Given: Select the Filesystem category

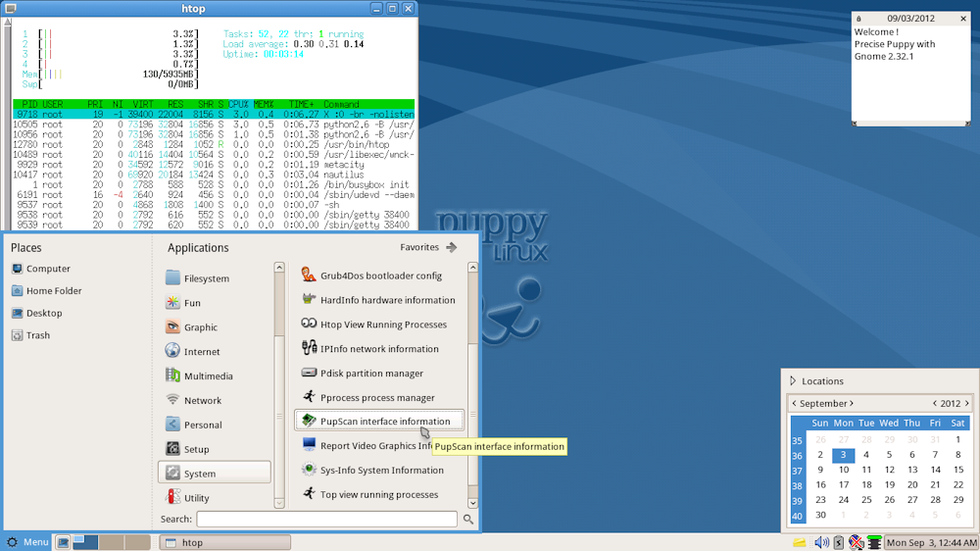Looking at the screenshot, I should click(x=215, y=278).
